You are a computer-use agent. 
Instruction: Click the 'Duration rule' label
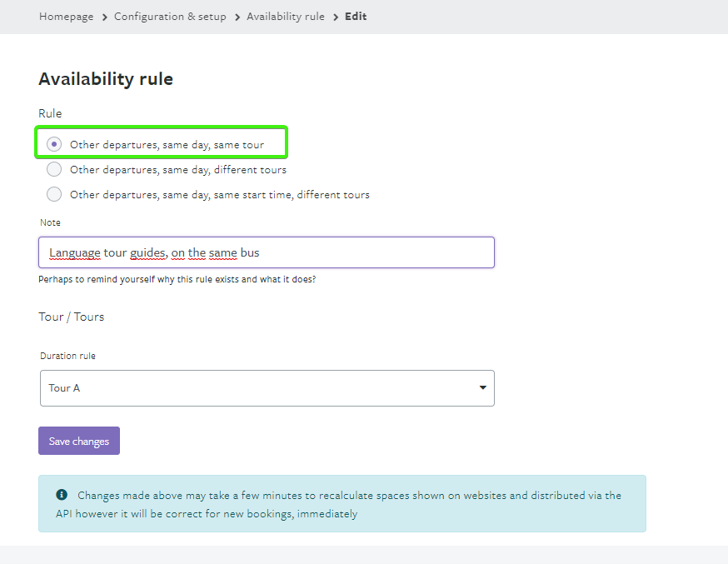coord(67,356)
